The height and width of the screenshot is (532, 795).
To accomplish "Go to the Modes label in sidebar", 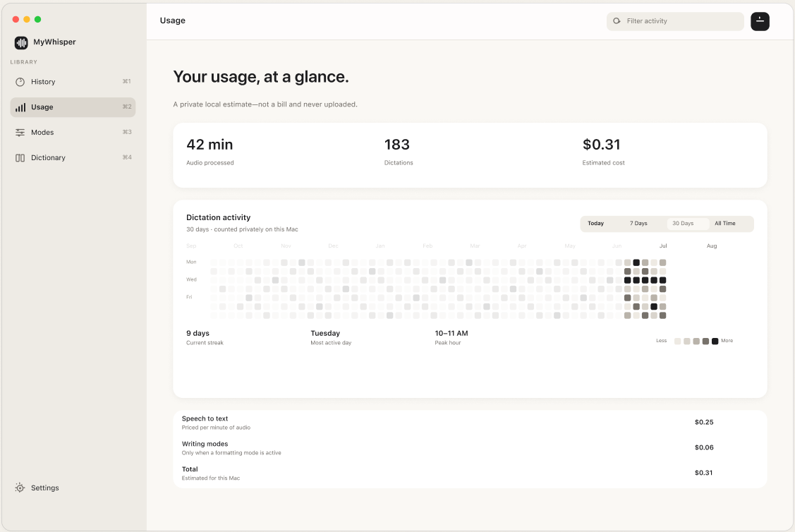I will click(42, 133).
